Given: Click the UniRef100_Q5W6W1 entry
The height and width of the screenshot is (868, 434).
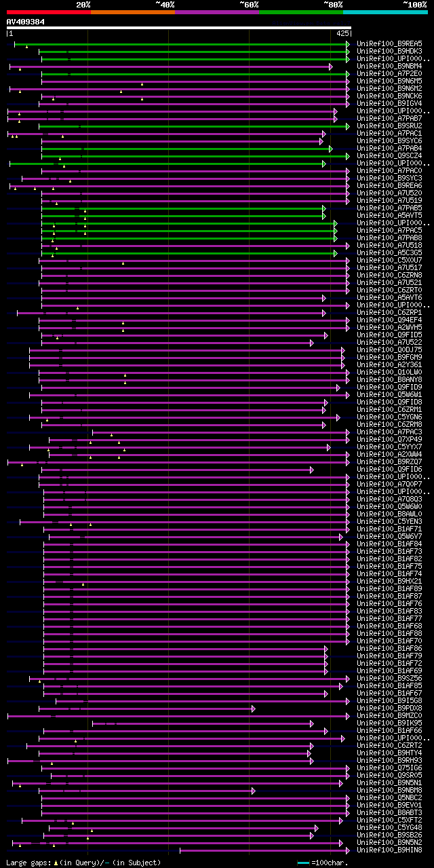Looking at the screenshot, I should (389, 394).
